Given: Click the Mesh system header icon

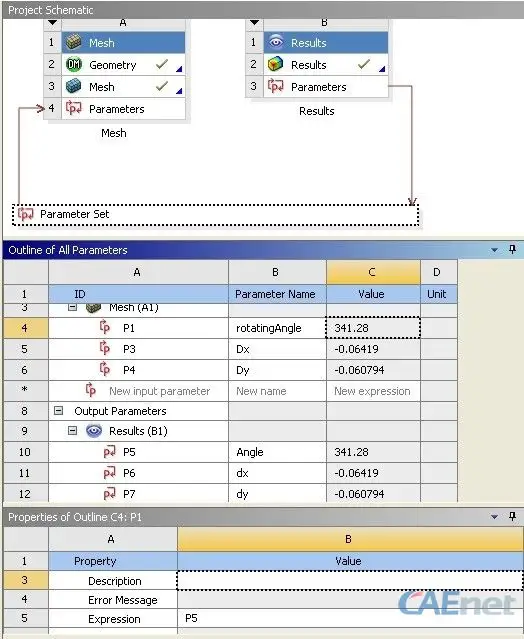Looking at the screenshot, I should [74, 42].
